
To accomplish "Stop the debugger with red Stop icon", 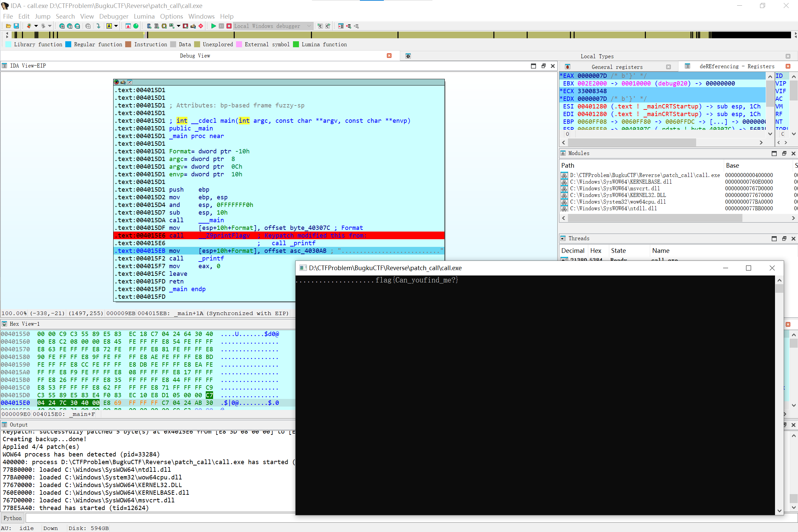I will pos(229,26).
